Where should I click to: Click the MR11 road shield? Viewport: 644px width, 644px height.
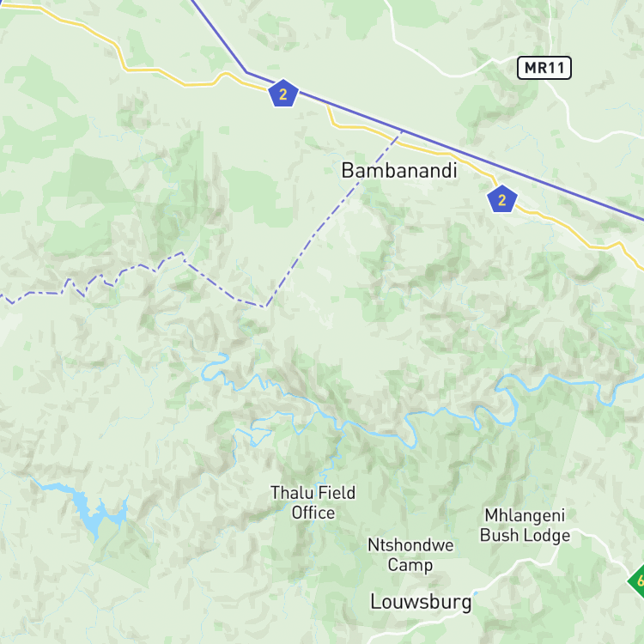click(544, 68)
